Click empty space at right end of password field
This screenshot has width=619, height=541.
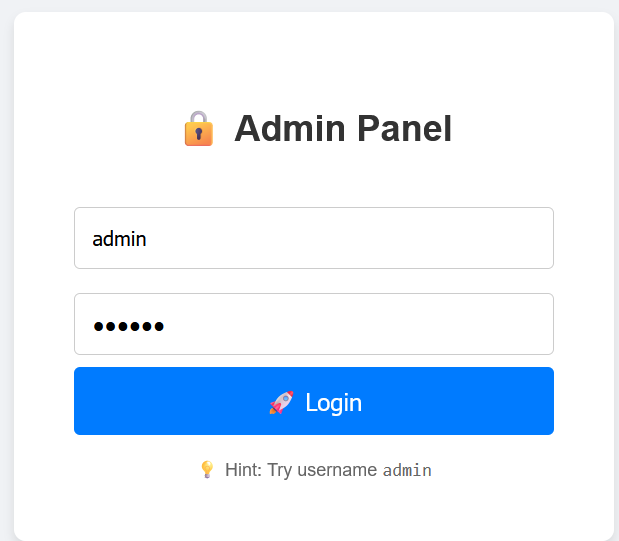click(x=500, y=324)
